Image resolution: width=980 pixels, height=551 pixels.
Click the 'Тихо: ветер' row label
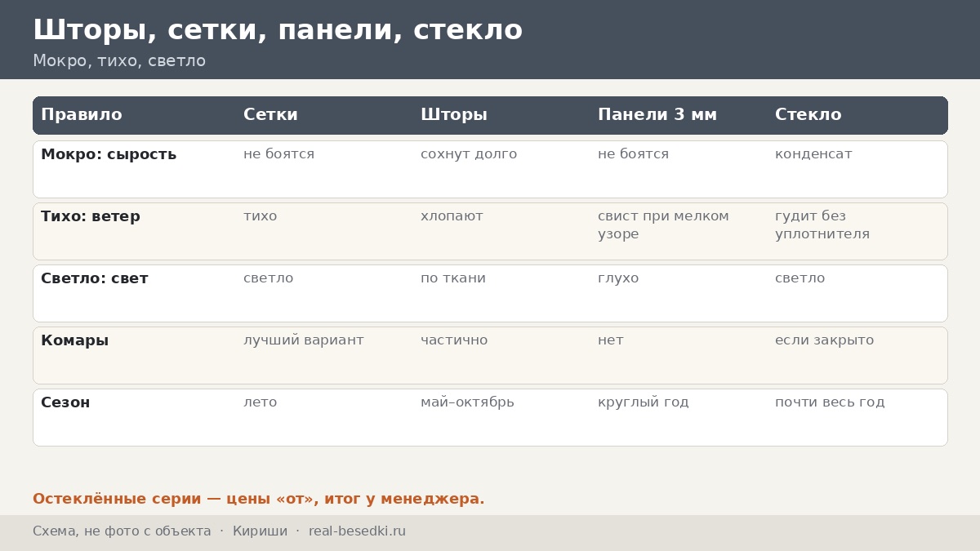coord(91,216)
